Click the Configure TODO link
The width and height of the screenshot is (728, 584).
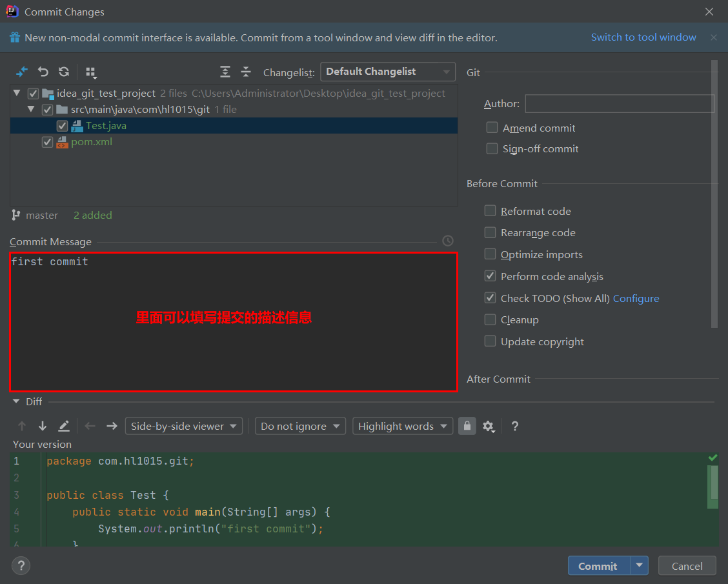click(636, 299)
